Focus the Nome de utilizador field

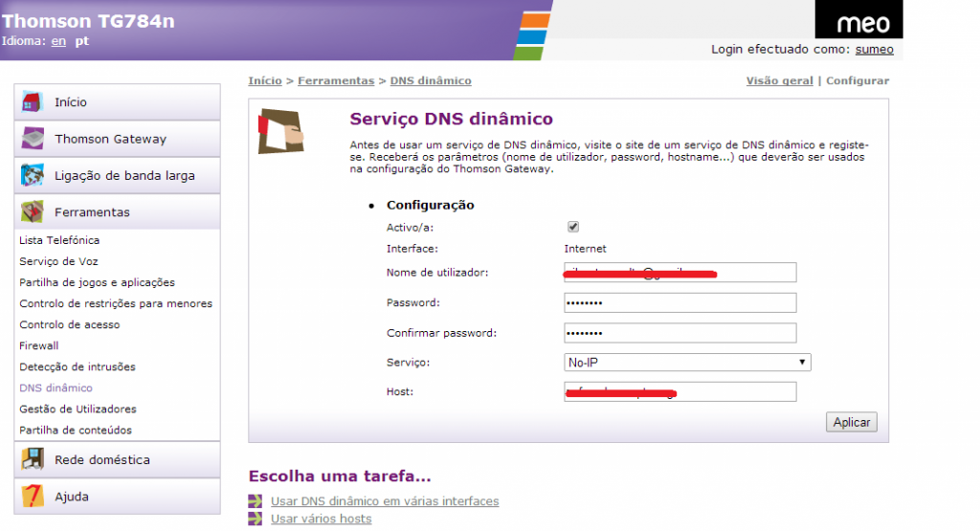679,273
